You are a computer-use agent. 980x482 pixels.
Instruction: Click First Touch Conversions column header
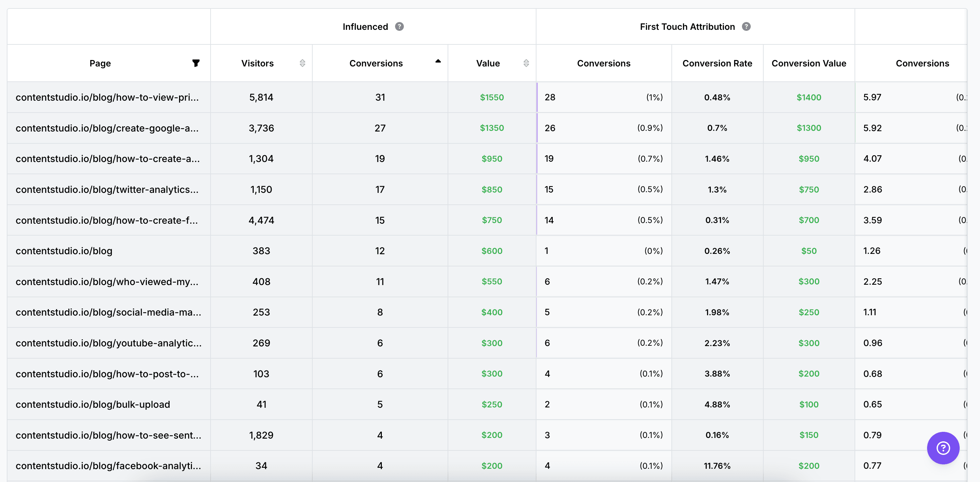point(603,63)
